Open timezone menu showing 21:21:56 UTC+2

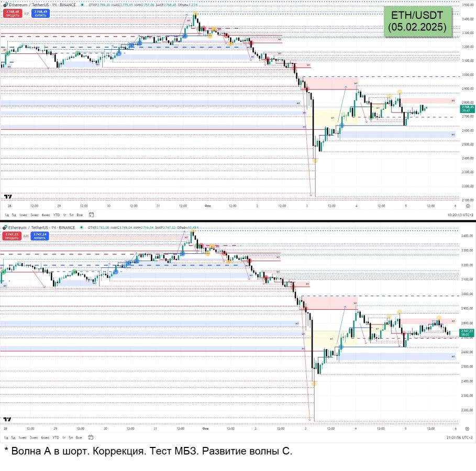(x=460, y=437)
